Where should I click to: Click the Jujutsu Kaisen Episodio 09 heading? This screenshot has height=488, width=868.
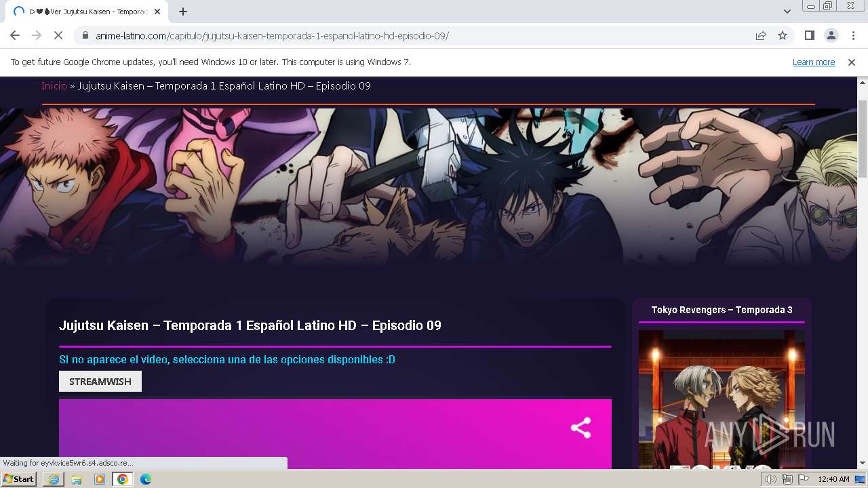pos(250,325)
